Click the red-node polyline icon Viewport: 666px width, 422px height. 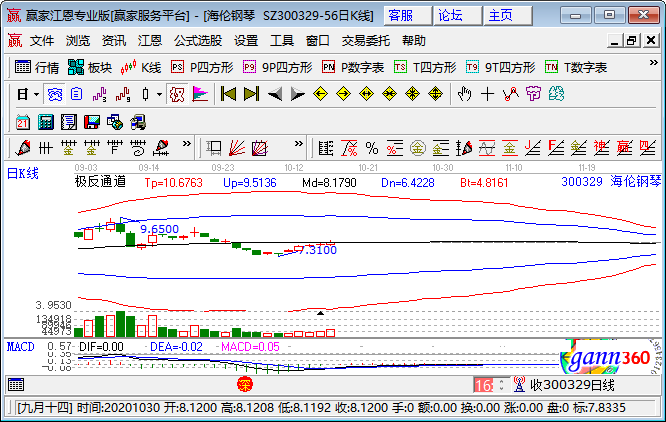(x=511, y=94)
